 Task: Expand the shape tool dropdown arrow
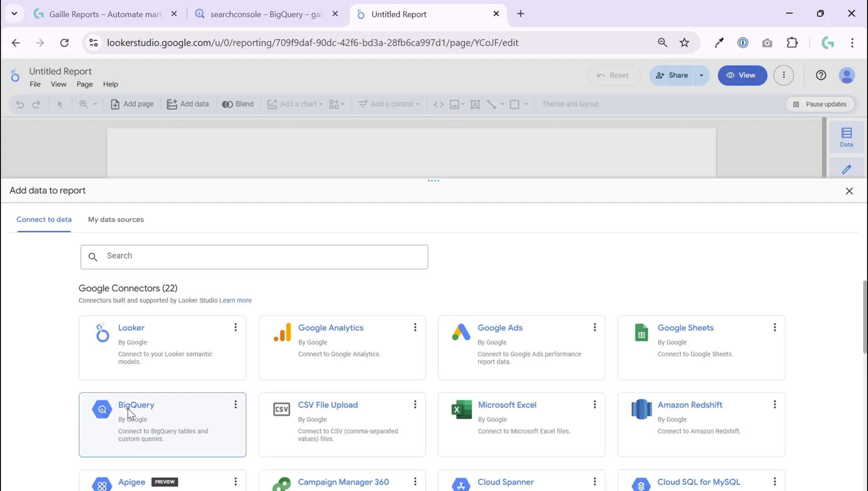tap(525, 104)
